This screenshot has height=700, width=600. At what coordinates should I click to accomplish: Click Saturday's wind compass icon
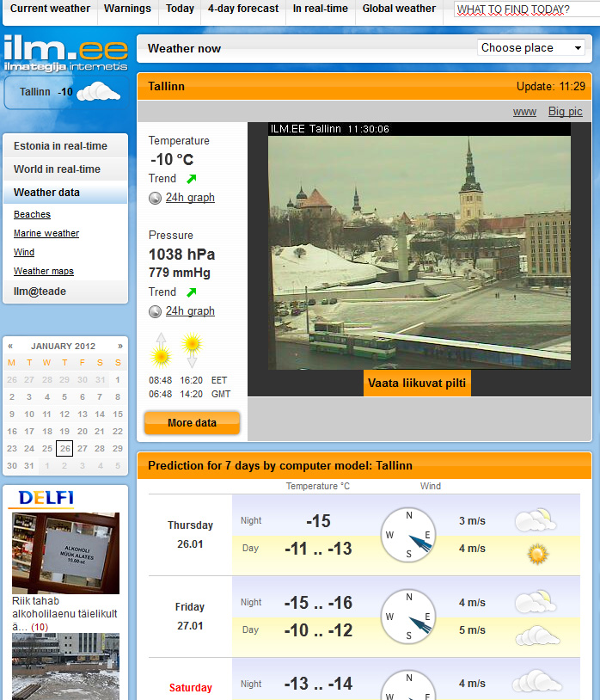(x=408, y=685)
